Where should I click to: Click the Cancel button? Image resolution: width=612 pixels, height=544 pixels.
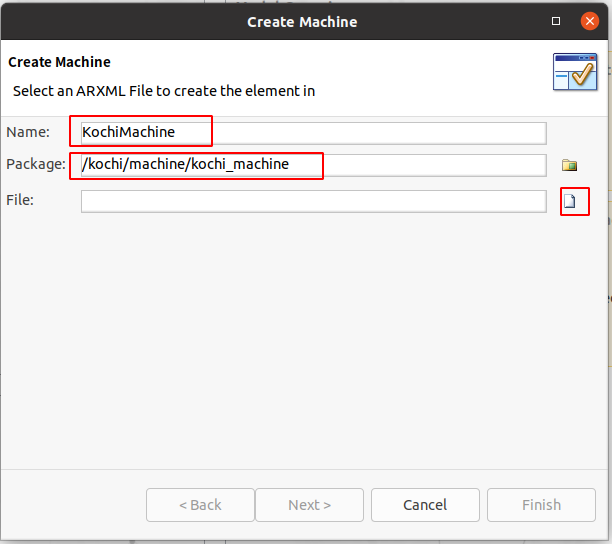(425, 505)
